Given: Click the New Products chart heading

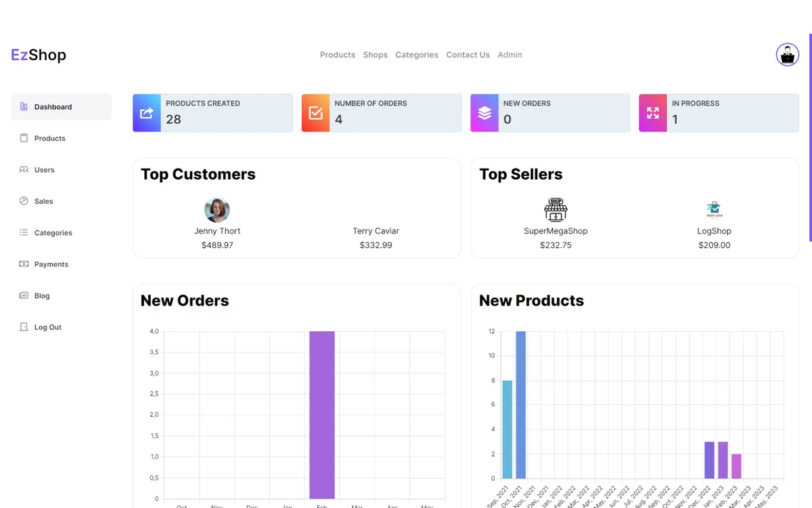Looking at the screenshot, I should point(531,301).
